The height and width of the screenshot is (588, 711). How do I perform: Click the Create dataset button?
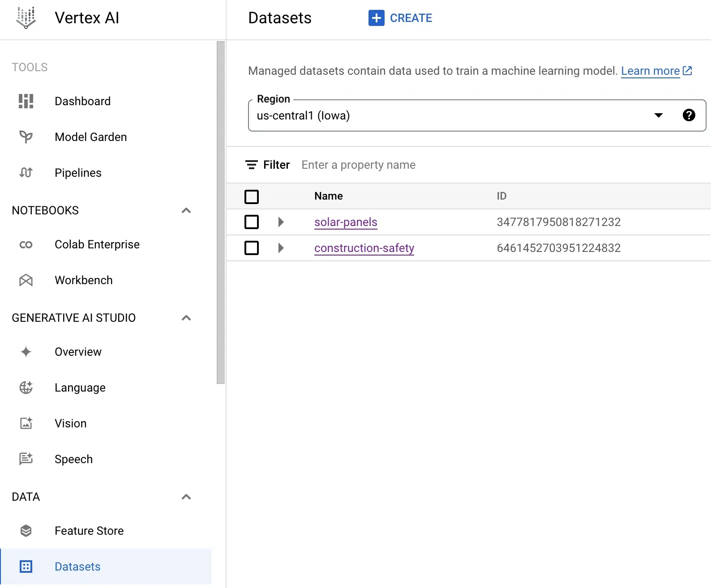(400, 18)
